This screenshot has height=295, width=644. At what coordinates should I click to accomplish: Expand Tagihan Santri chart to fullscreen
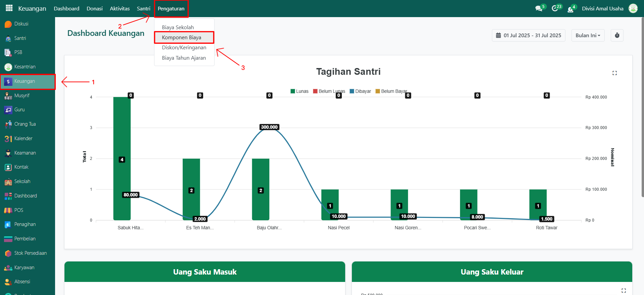(x=614, y=73)
